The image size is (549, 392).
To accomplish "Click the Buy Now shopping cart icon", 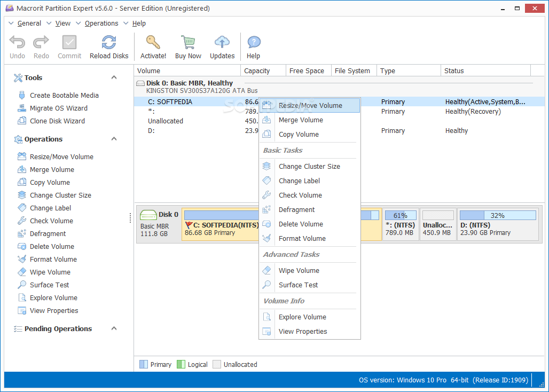I will click(x=188, y=43).
